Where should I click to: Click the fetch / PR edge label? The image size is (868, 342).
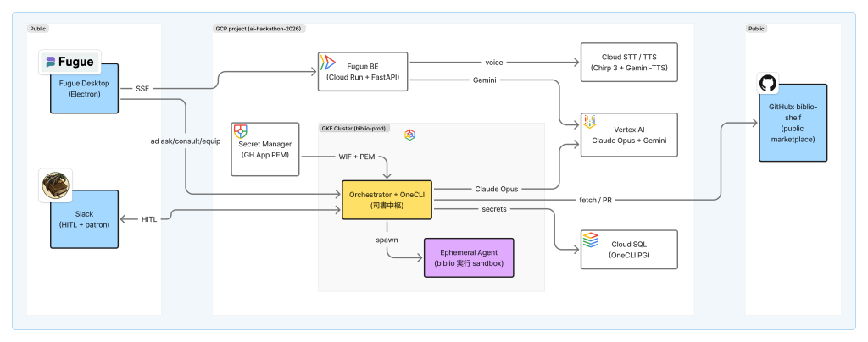(597, 200)
